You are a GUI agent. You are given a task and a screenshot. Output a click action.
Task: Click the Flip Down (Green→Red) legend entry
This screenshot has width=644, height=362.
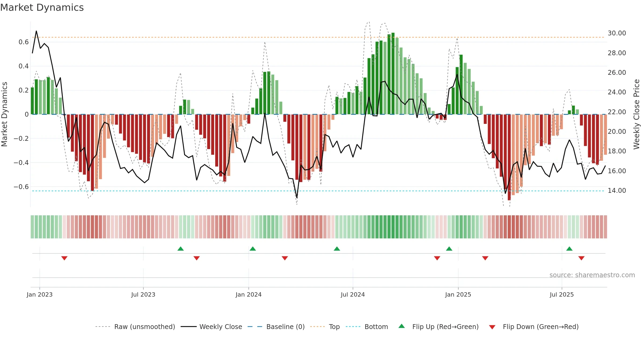pos(534,327)
